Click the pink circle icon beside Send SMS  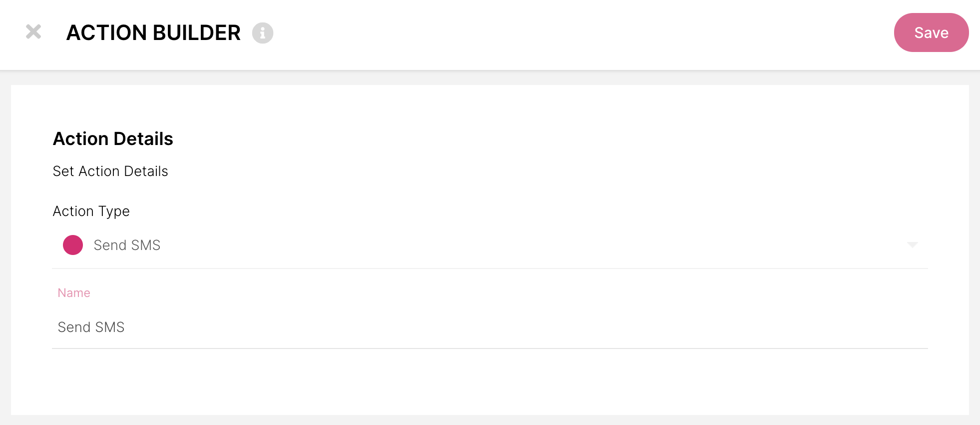coord(73,245)
